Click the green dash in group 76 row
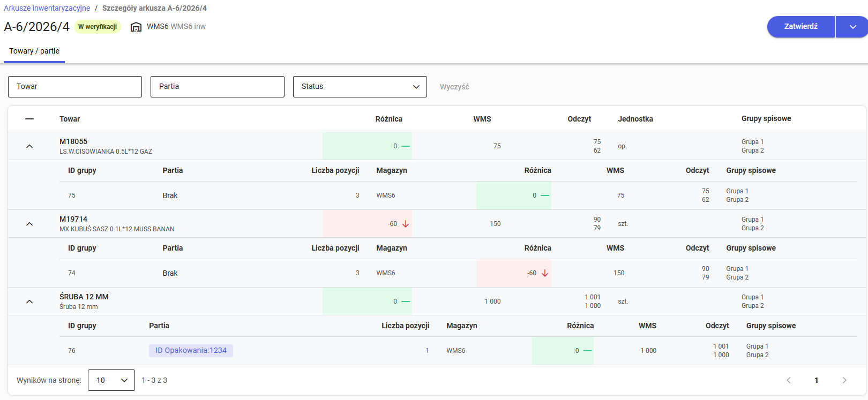The height and width of the screenshot is (400, 868). [x=587, y=351]
